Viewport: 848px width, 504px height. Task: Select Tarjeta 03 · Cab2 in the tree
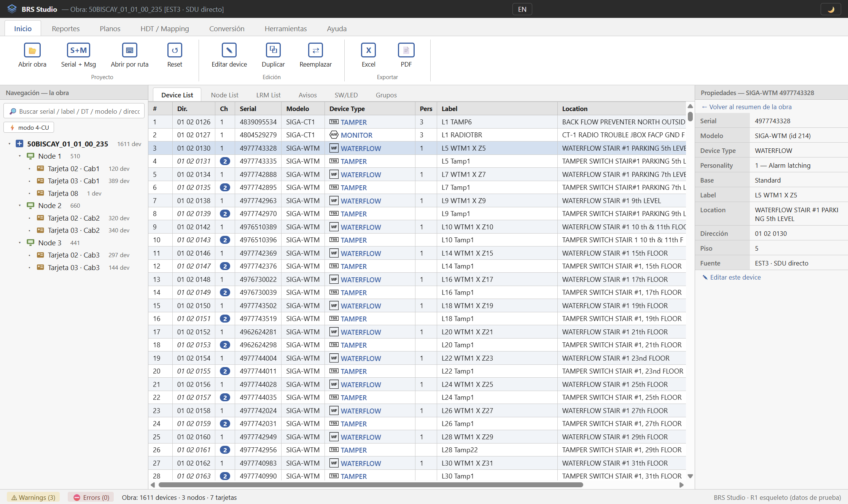tap(74, 230)
